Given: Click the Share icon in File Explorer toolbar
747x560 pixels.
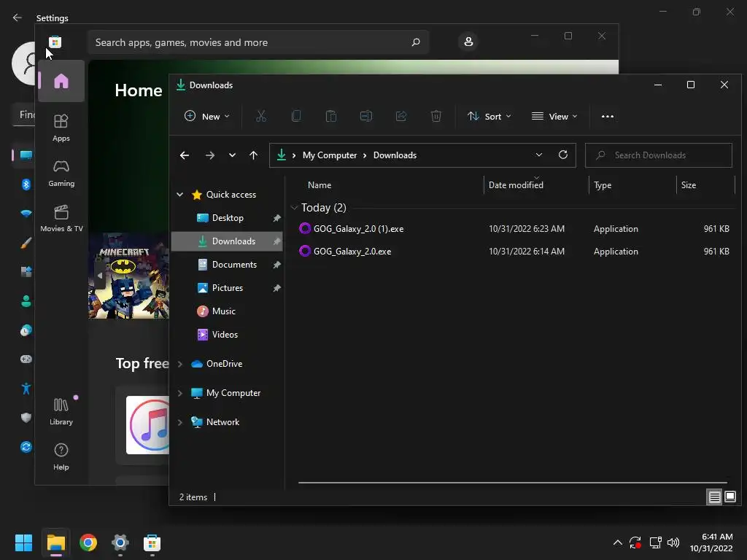Looking at the screenshot, I should tap(401, 116).
